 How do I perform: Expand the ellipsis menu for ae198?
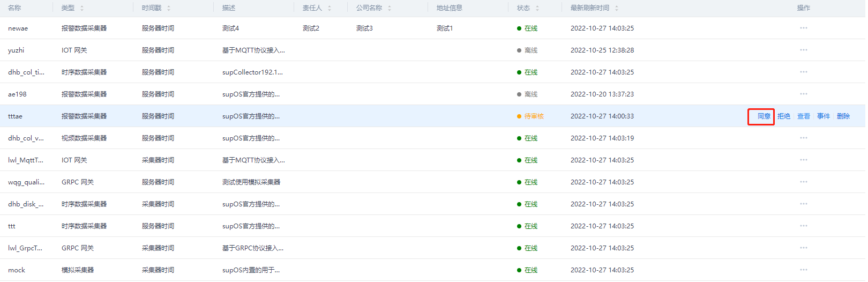[x=803, y=94]
